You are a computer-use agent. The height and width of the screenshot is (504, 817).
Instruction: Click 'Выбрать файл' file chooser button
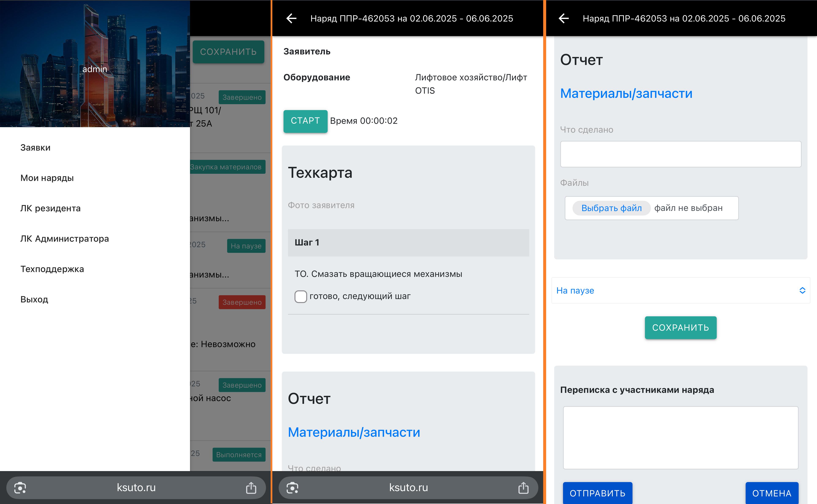point(611,208)
